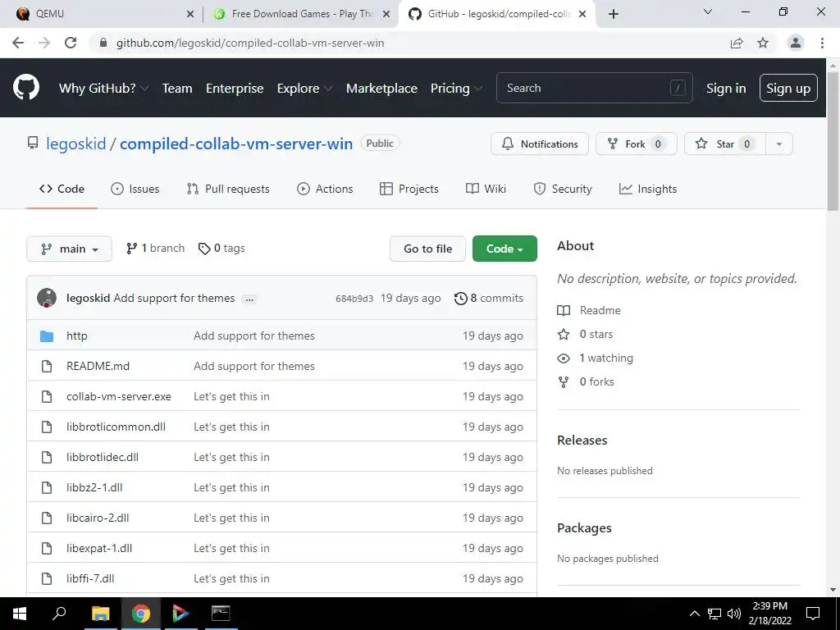Switch to the Security tab
Image resolution: width=840 pixels, height=630 pixels.
coord(563,189)
